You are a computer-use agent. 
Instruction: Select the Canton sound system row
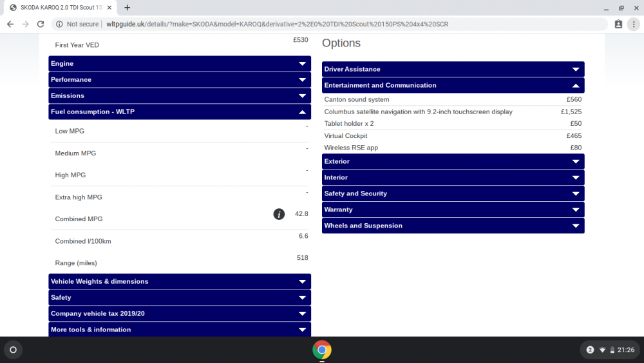coord(453,99)
